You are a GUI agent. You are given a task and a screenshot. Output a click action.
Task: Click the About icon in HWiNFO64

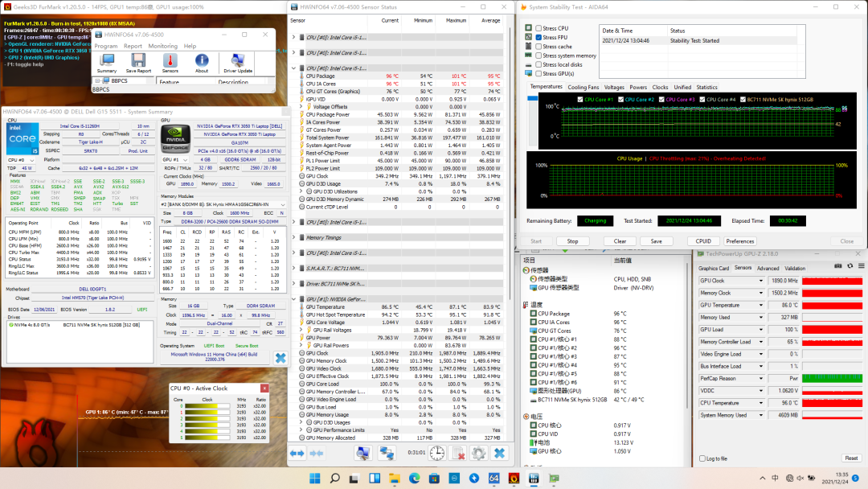[202, 63]
